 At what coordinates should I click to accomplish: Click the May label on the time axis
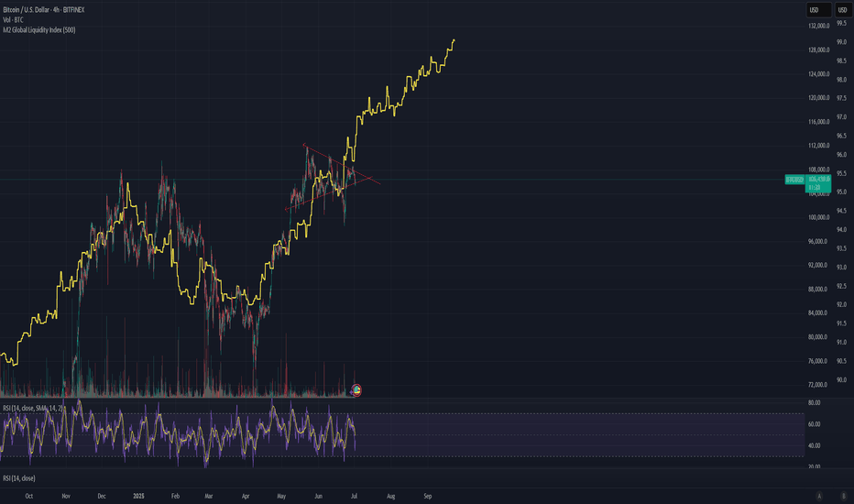click(281, 496)
